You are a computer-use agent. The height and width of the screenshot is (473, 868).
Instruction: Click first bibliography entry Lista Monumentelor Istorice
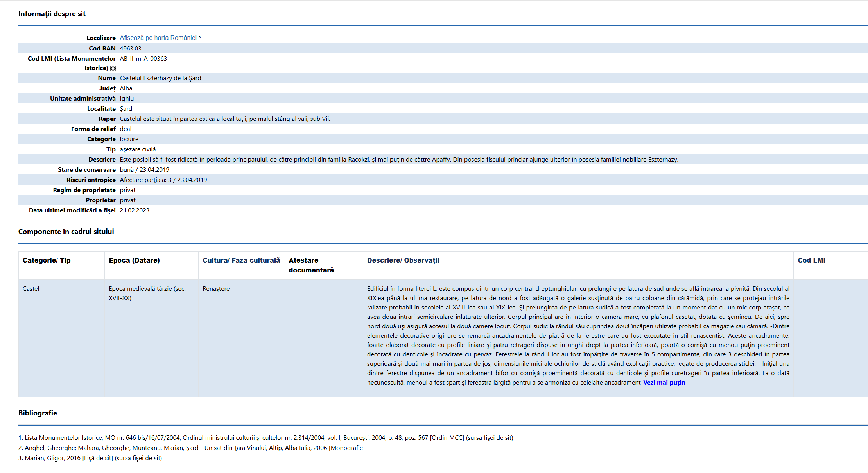pos(266,437)
